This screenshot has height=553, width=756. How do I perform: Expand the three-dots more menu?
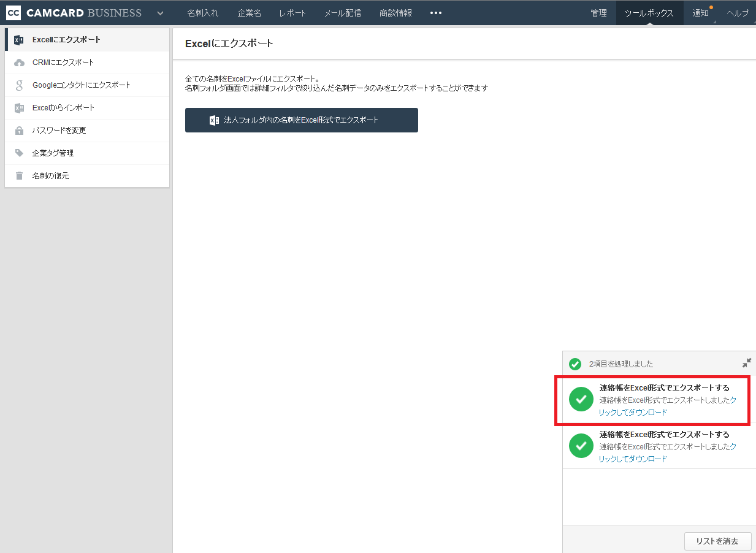pos(436,13)
